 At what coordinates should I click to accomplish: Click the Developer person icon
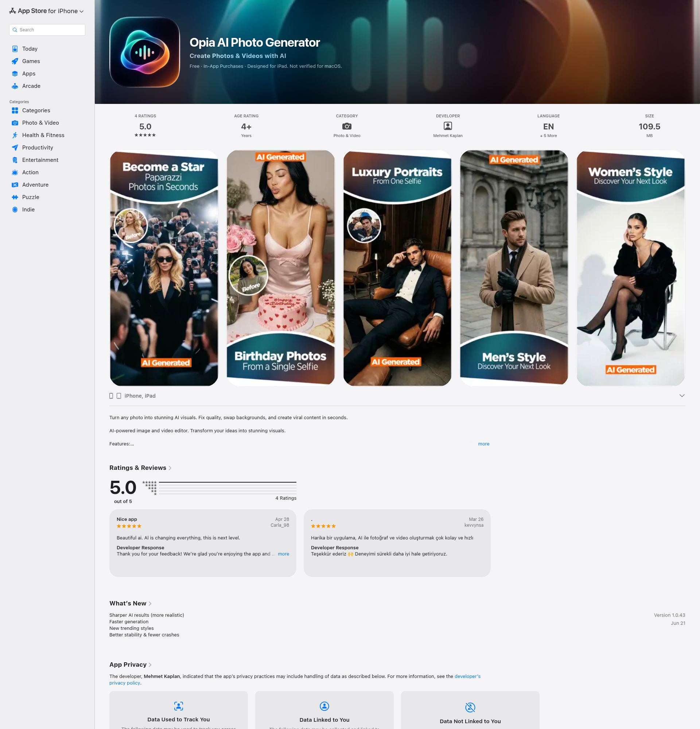click(x=448, y=126)
